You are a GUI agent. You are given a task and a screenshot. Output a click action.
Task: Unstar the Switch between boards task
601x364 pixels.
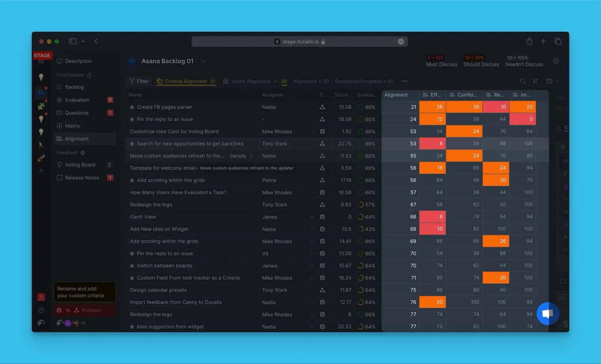coord(132,266)
